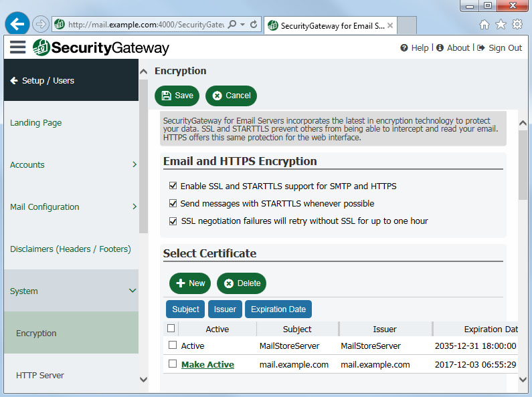Toggle SSL negotiation failures retry checkbox
The image size is (532, 397).
pyautogui.click(x=173, y=221)
